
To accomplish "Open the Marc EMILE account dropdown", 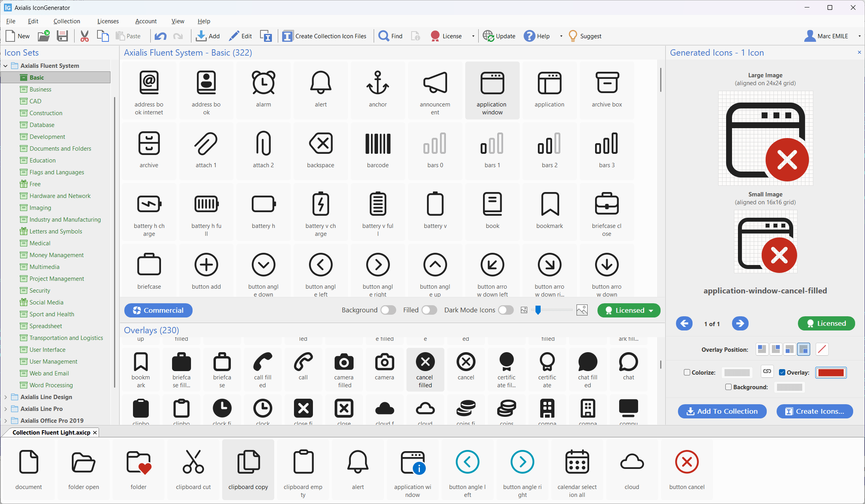I will tap(859, 36).
